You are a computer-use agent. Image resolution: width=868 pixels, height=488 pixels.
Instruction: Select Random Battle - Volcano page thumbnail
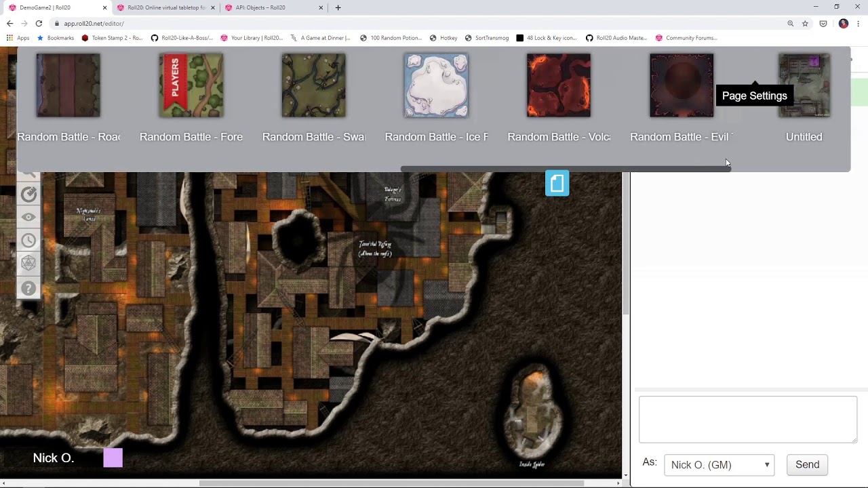click(x=559, y=85)
